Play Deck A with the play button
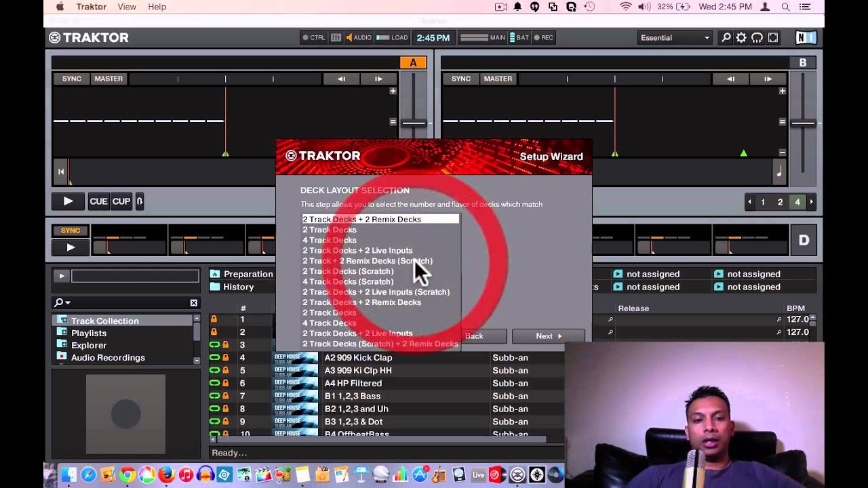 coord(68,201)
